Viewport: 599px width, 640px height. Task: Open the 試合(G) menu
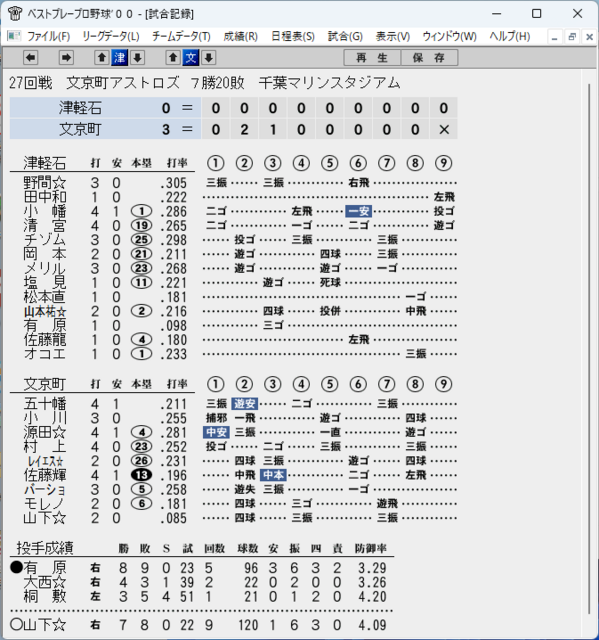tap(345, 36)
